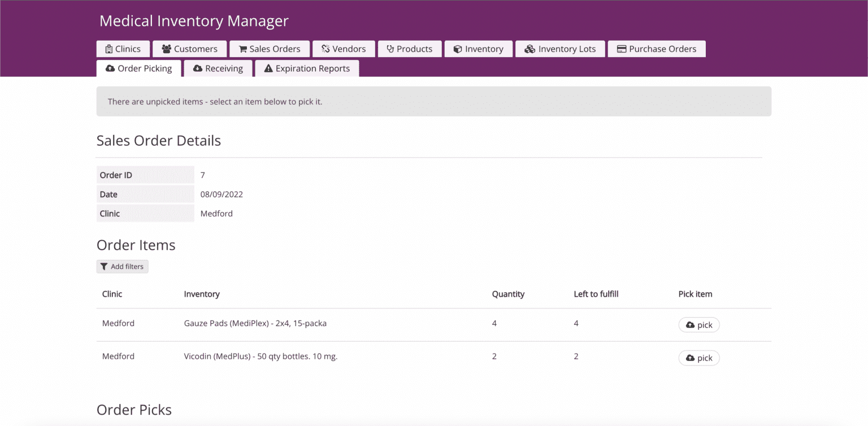Click the cloud icon on Gauze Pads pick button
The width and height of the screenshot is (868, 426).
[x=690, y=324]
